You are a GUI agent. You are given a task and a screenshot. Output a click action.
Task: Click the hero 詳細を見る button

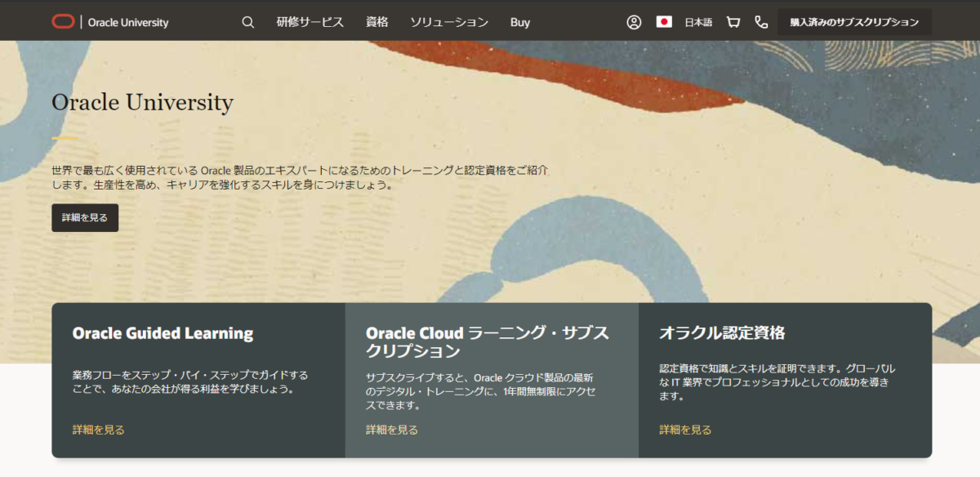(x=85, y=217)
